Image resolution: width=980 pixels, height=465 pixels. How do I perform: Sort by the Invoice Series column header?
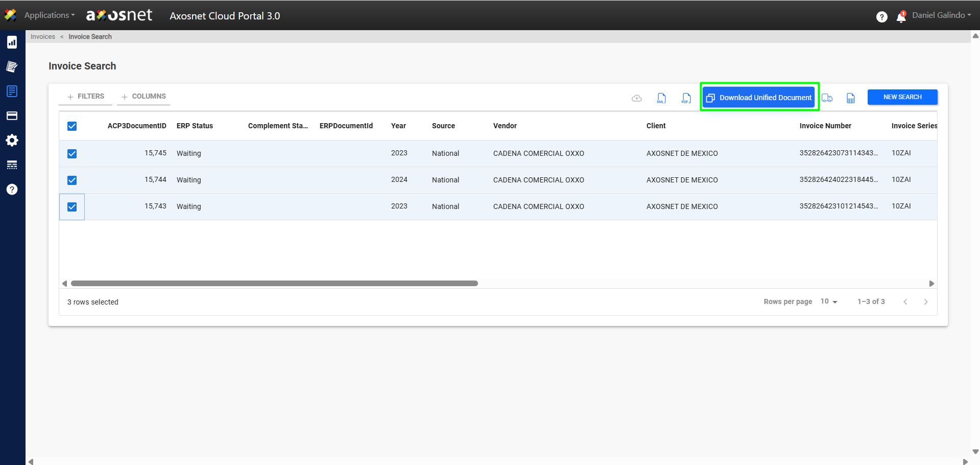914,126
